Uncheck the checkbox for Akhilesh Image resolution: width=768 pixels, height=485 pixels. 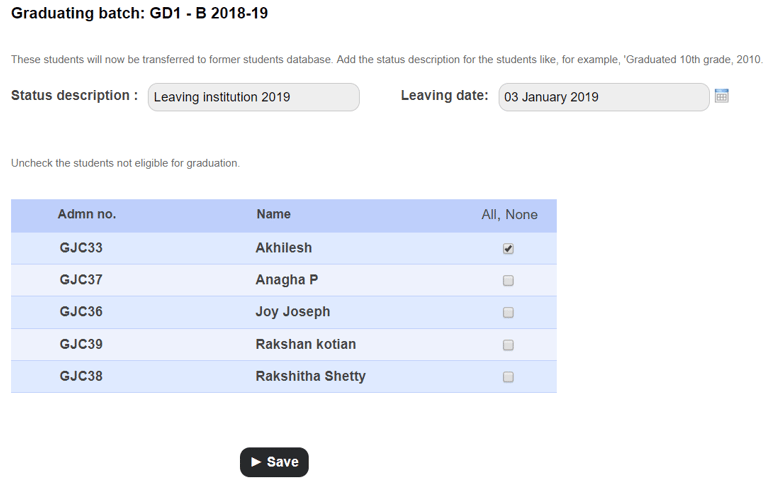coord(508,249)
